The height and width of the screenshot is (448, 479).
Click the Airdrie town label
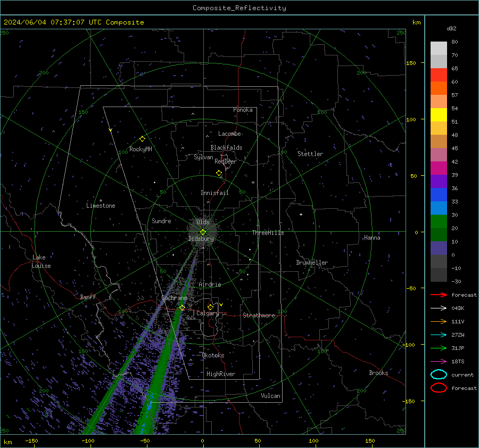click(x=210, y=284)
